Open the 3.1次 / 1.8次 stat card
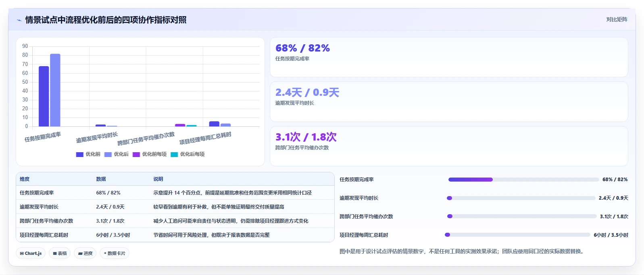The image size is (644, 275). pos(449,146)
